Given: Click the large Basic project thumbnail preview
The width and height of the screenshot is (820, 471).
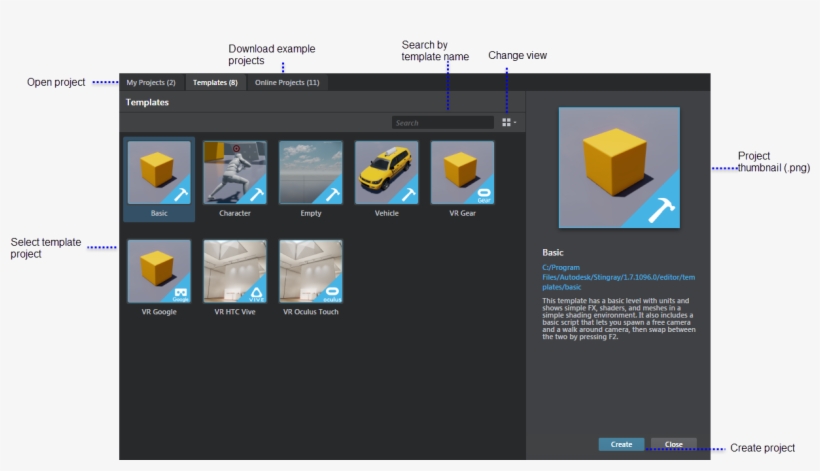Looking at the screenshot, I should [x=619, y=168].
